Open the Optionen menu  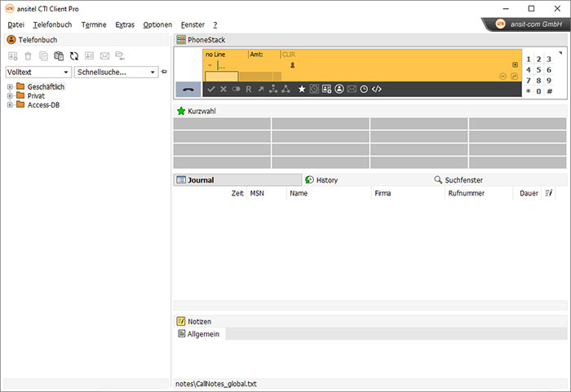click(x=157, y=24)
